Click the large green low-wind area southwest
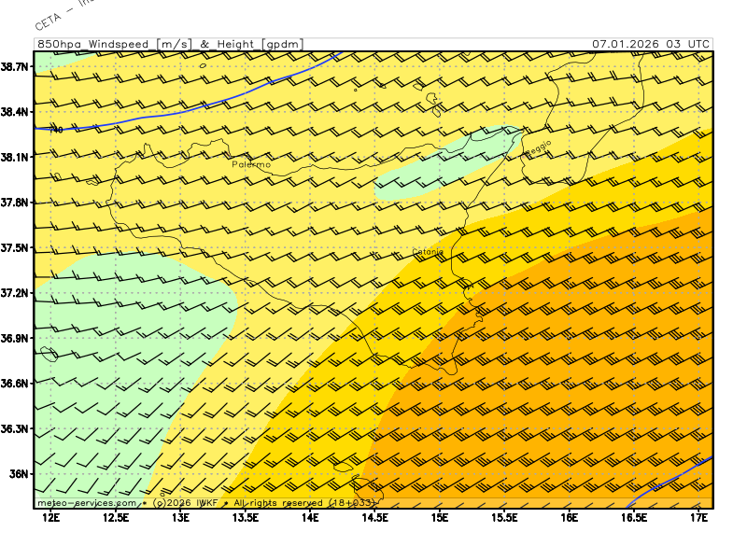The image size is (747, 560). [121, 355]
